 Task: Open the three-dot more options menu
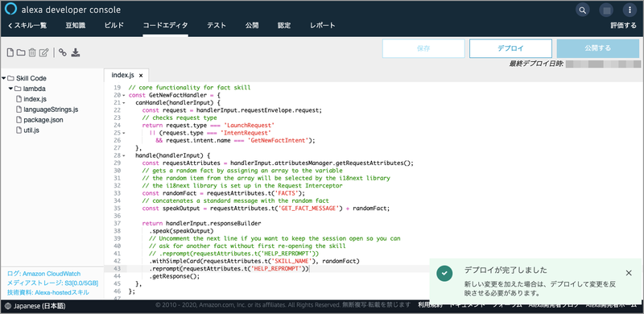[629, 10]
